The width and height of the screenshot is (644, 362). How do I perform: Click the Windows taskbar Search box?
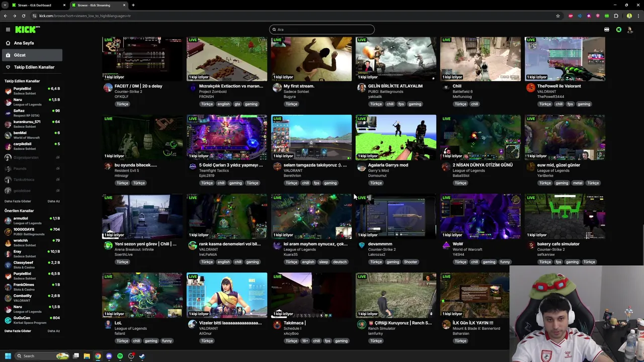[x=42, y=356]
